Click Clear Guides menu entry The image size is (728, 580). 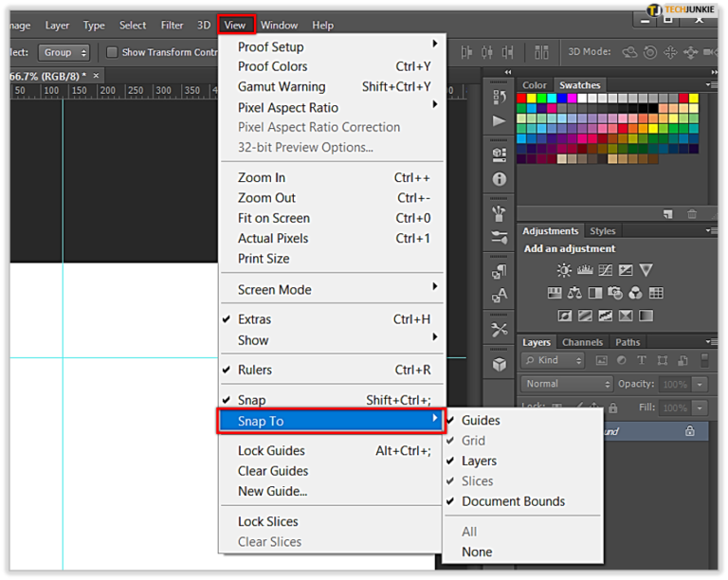click(x=332, y=471)
